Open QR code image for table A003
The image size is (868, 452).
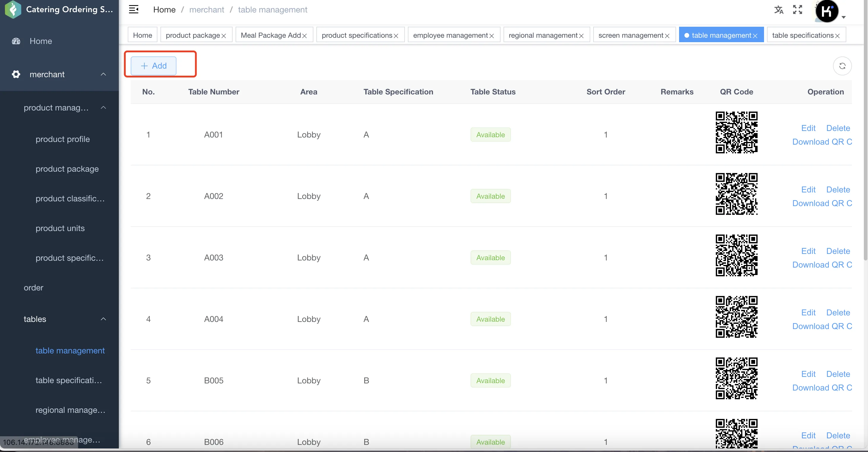737,255
